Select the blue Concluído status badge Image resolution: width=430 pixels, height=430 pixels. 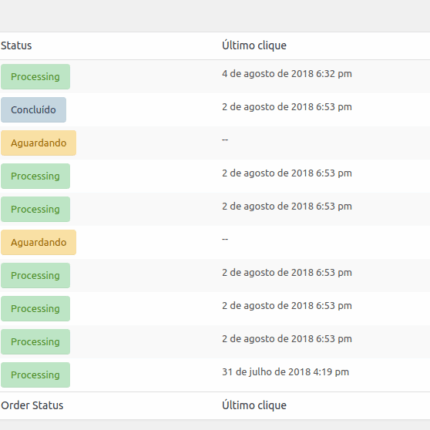tap(33, 110)
